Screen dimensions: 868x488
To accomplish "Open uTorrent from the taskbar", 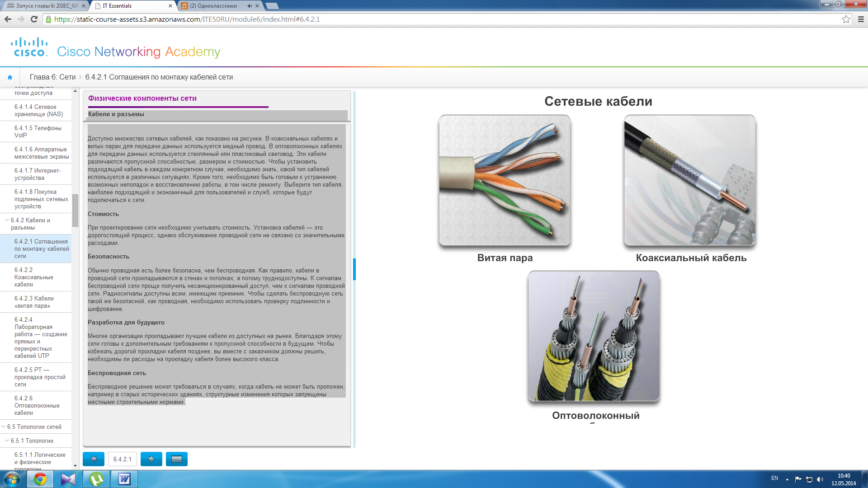I will click(x=96, y=479).
